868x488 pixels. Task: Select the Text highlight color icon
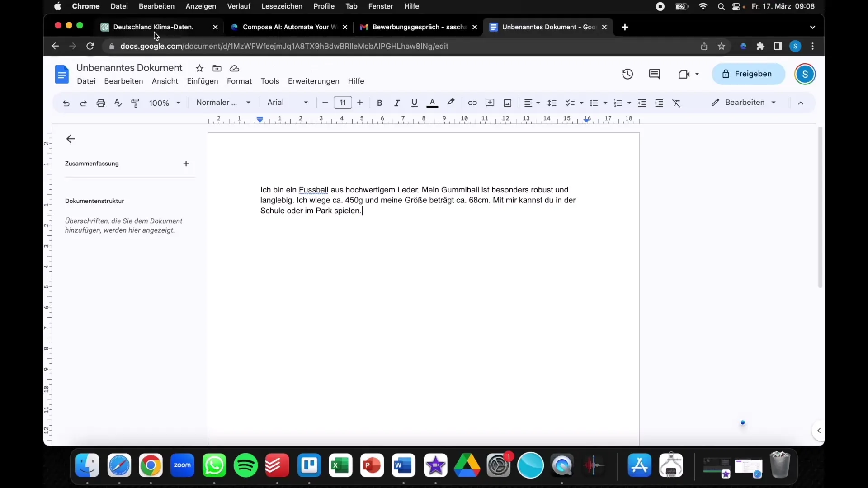(x=451, y=102)
